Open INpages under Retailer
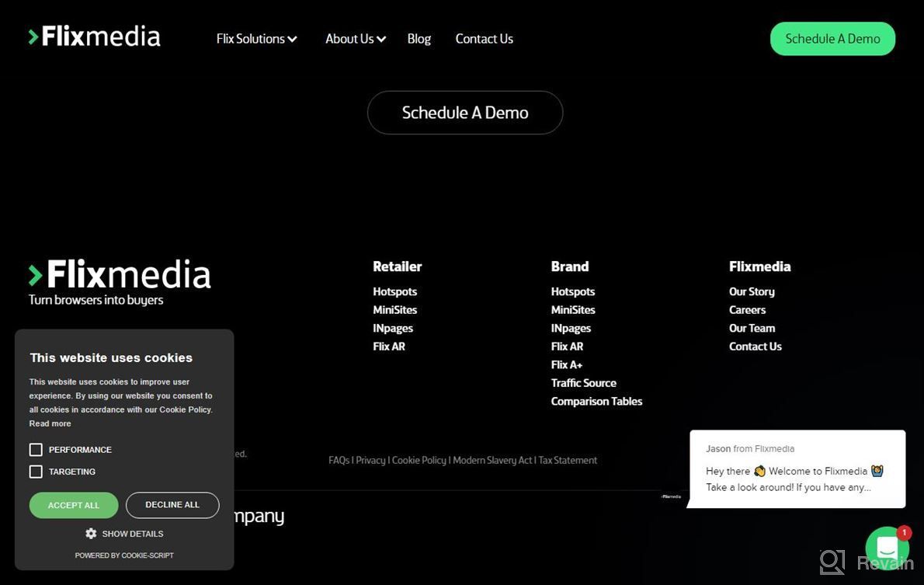 393,329
